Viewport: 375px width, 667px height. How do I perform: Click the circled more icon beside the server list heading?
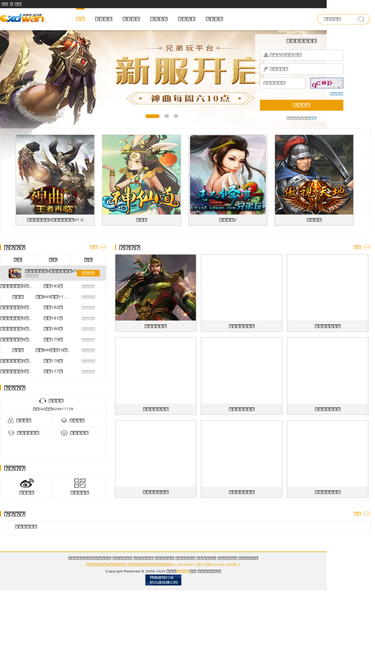[x=103, y=247]
